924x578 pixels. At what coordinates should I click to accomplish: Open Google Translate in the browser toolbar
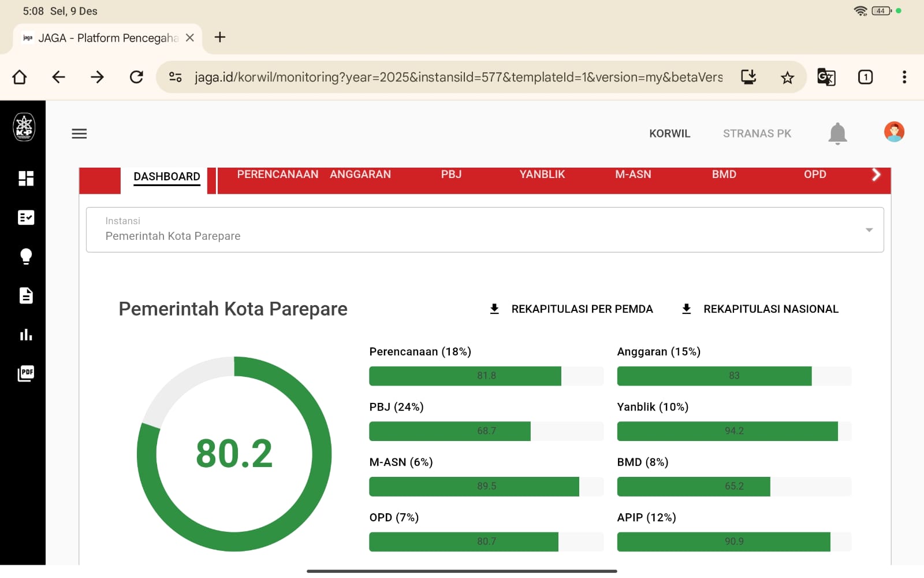pos(826,77)
